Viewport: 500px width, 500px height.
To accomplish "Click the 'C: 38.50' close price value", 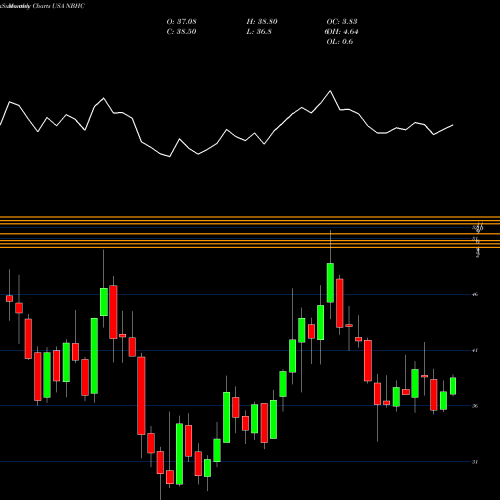I will pos(182,31).
